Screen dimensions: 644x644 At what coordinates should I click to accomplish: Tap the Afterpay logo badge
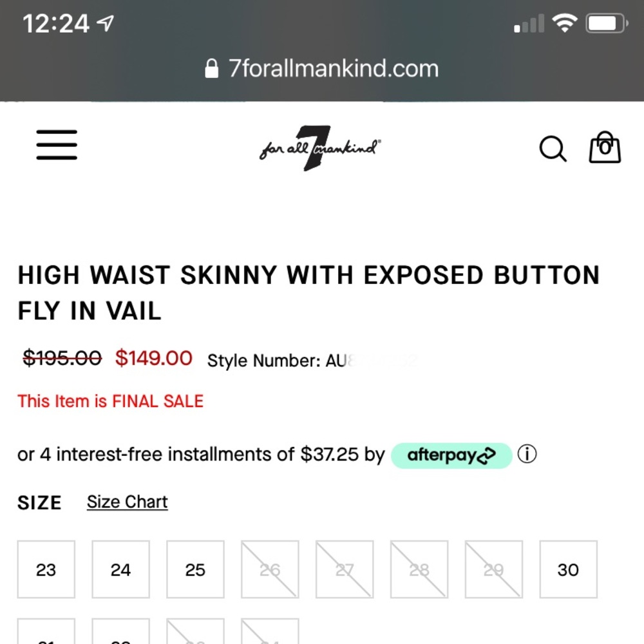pos(451,455)
